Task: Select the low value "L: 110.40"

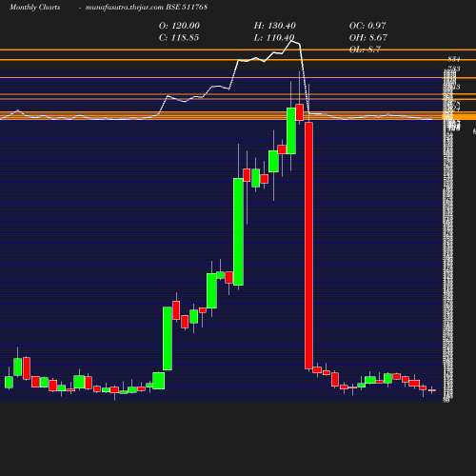Action: (x=274, y=38)
